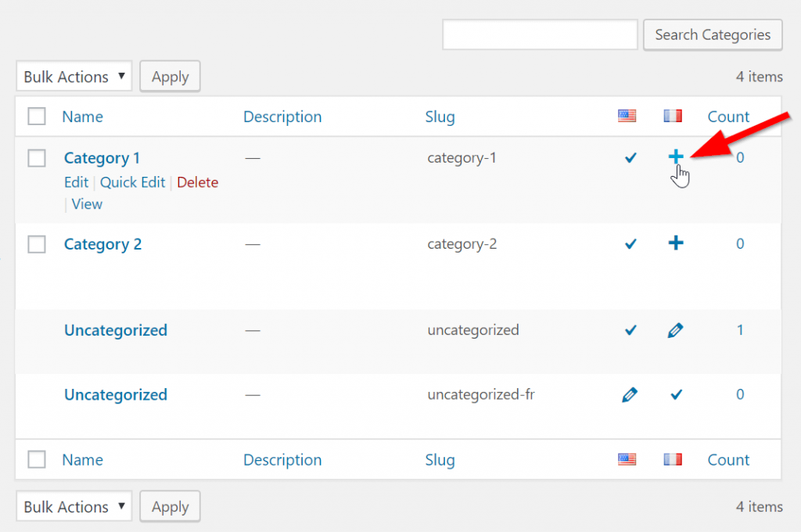Open the top Bulk Actions dropdown
Viewport: 801px width, 532px height.
pyautogui.click(x=73, y=76)
